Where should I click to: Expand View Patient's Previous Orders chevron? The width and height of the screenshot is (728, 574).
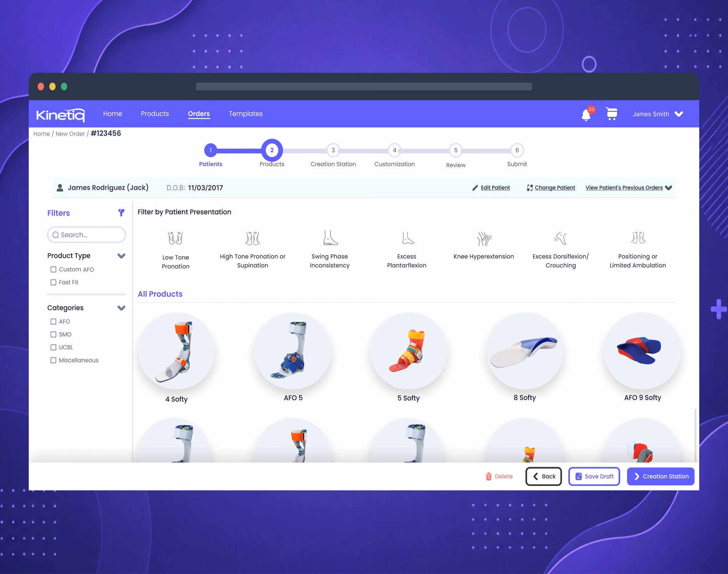point(668,188)
